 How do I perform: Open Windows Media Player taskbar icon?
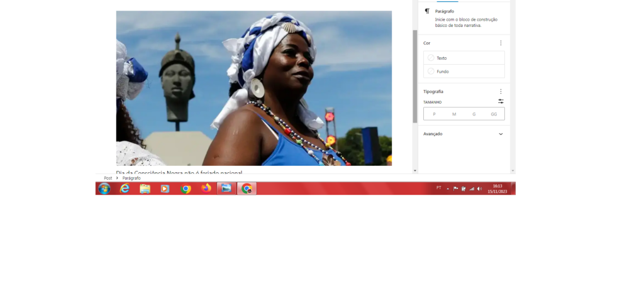coord(165,189)
